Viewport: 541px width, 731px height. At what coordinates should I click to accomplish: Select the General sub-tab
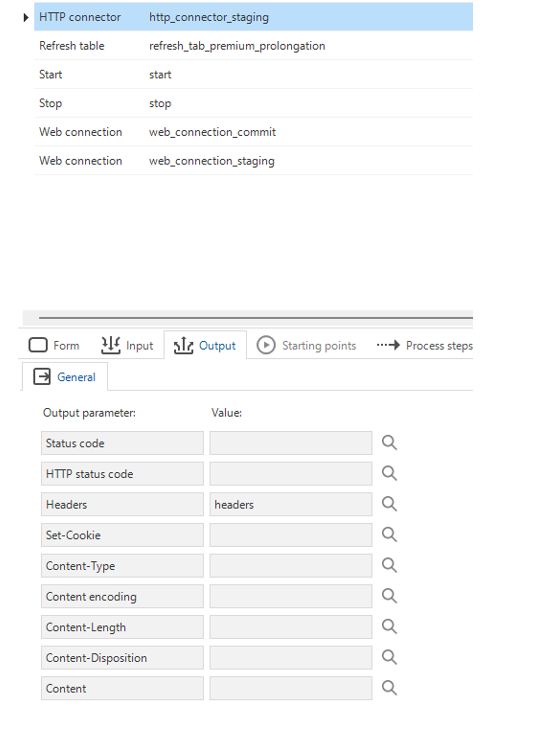coord(65,377)
